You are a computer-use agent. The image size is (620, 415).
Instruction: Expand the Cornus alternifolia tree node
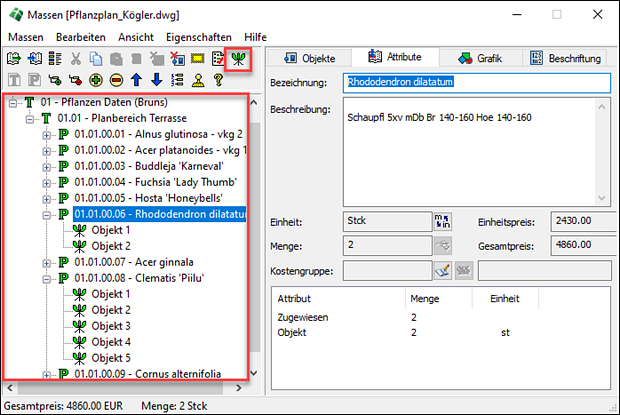pos(47,374)
